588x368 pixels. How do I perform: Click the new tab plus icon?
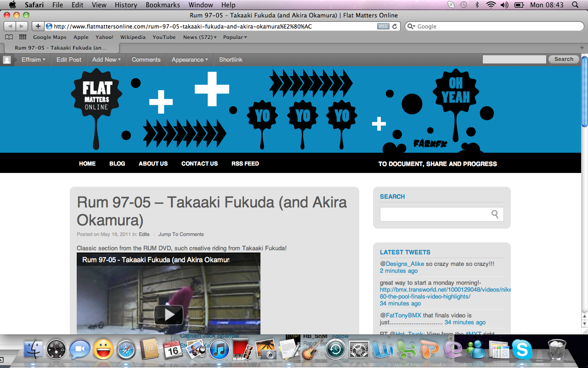(582, 48)
